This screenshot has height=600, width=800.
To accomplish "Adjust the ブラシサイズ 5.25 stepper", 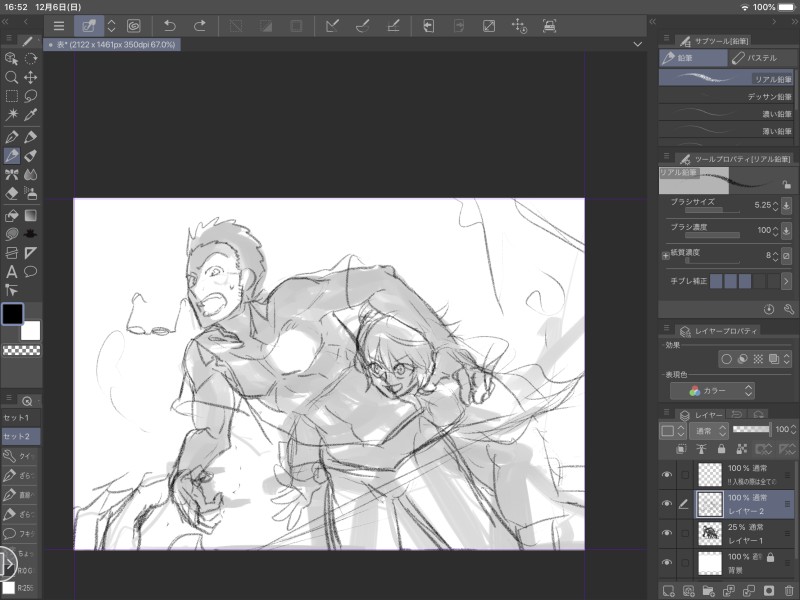I will coord(776,206).
